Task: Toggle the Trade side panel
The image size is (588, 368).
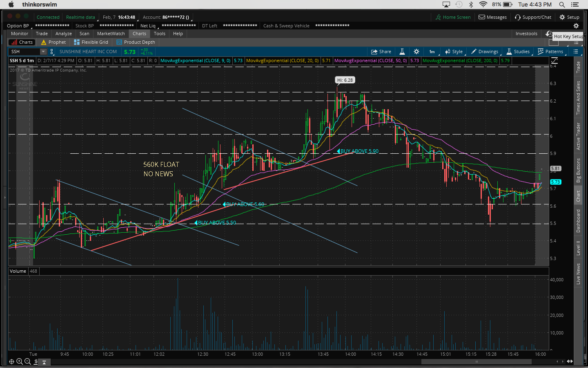Action: (x=578, y=67)
